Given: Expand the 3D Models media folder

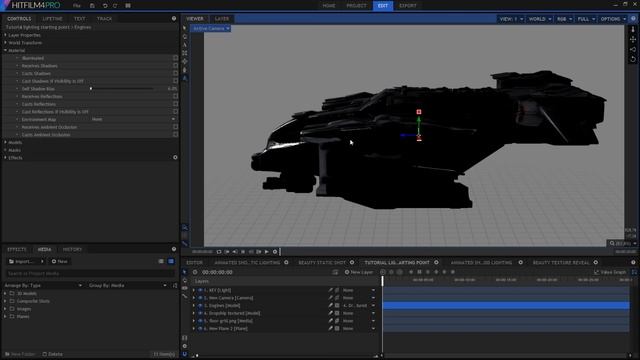Looking at the screenshot, I should point(5,293).
